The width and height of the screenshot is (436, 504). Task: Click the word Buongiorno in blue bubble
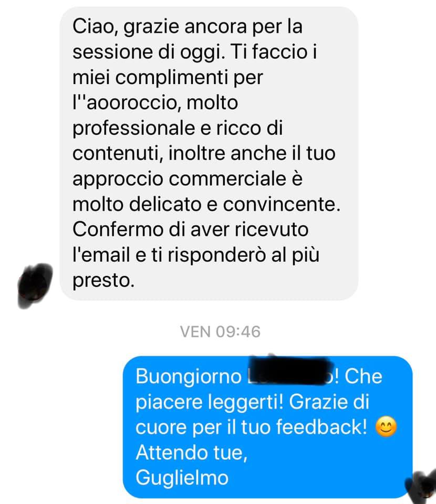[x=189, y=376]
